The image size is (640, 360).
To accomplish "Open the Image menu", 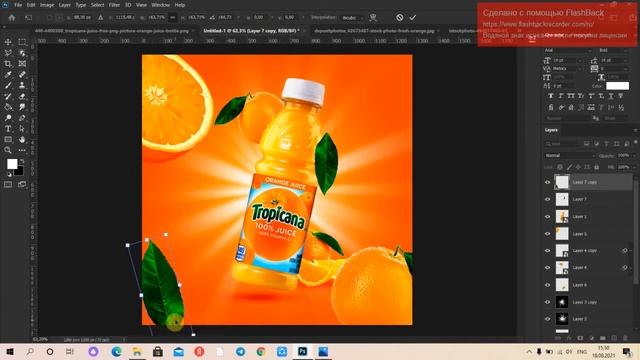I will (x=47, y=5).
